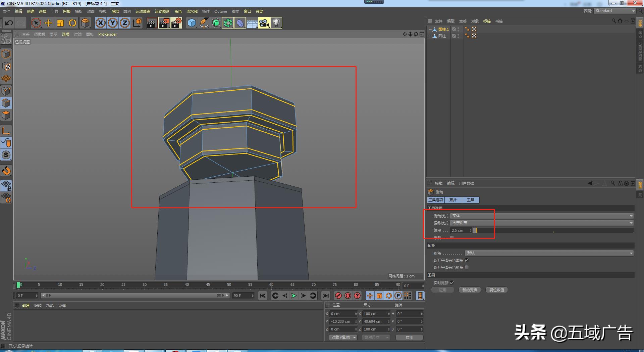Toggle the Enable Axis icon
The image size is (644, 352).
pos(6,131)
